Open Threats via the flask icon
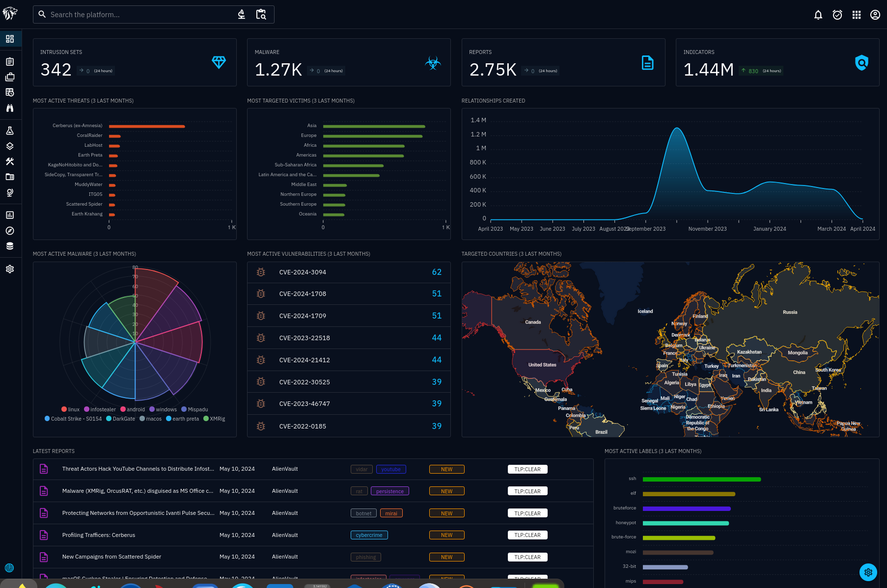Screen dimensions: 887x588 (10, 131)
